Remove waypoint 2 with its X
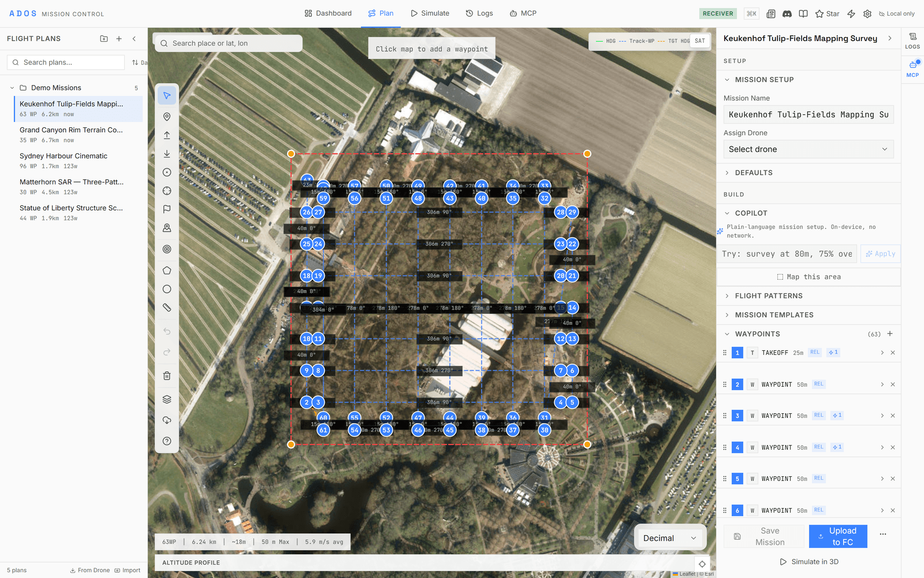924x578 pixels. [893, 384]
